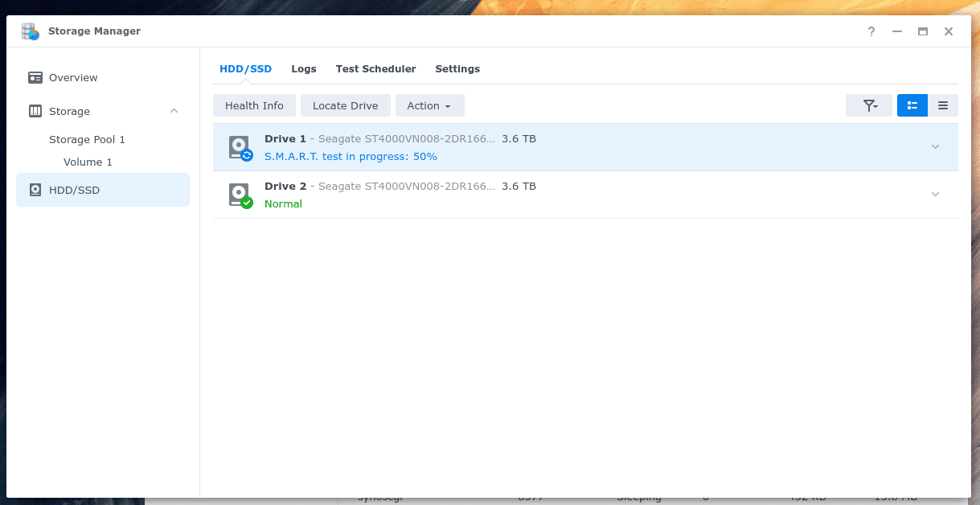The height and width of the screenshot is (505, 980).
Task: Click Drive 1's disk icon
Action: coord(239,146)
